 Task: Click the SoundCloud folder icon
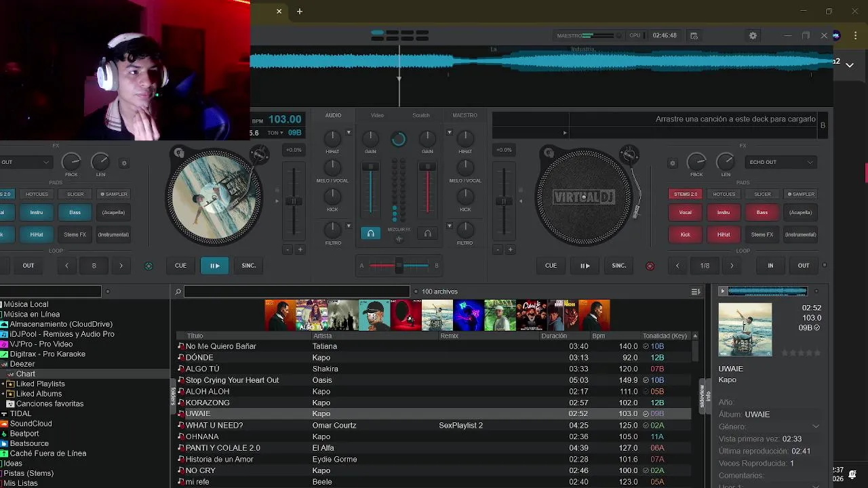5,424
